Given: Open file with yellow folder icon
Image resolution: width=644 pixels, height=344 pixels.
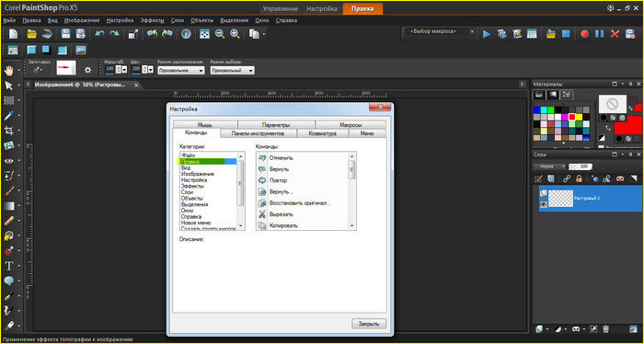Looking at the screenshot, I should pyautogui.click(x=31, y=34).
